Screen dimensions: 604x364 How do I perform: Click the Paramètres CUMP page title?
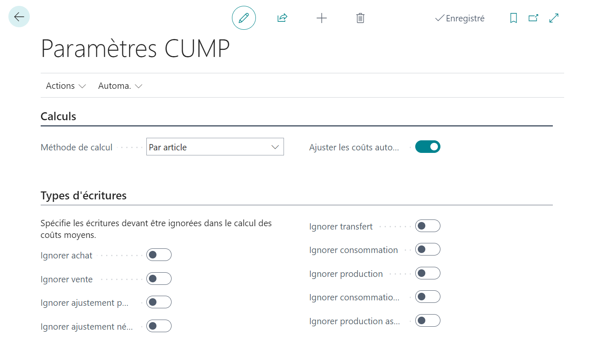coord(135,49)
